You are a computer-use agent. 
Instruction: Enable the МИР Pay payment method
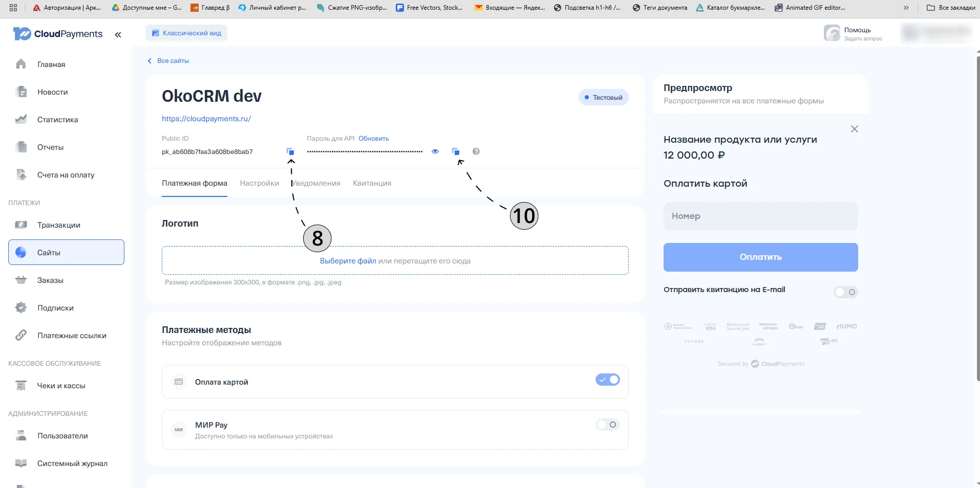pyautogui.click(x=608, y=425)
